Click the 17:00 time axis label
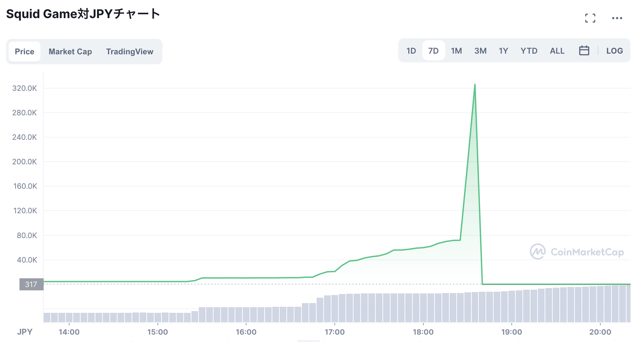Viewport: 644px width, 342px height. click(x=335, y=332)
